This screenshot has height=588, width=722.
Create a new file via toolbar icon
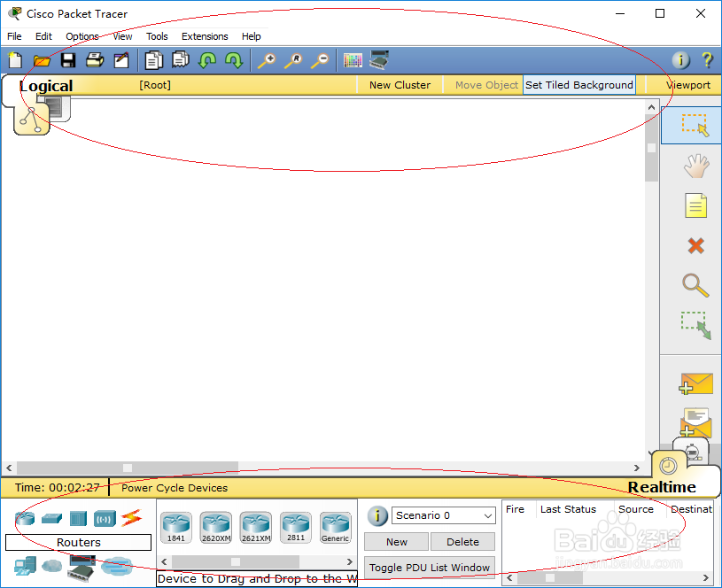pos(15,60)
